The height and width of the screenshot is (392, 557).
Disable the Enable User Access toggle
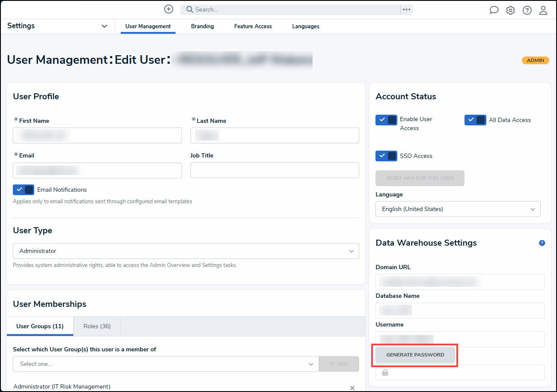pyautogui.click(x=386, y=120)
